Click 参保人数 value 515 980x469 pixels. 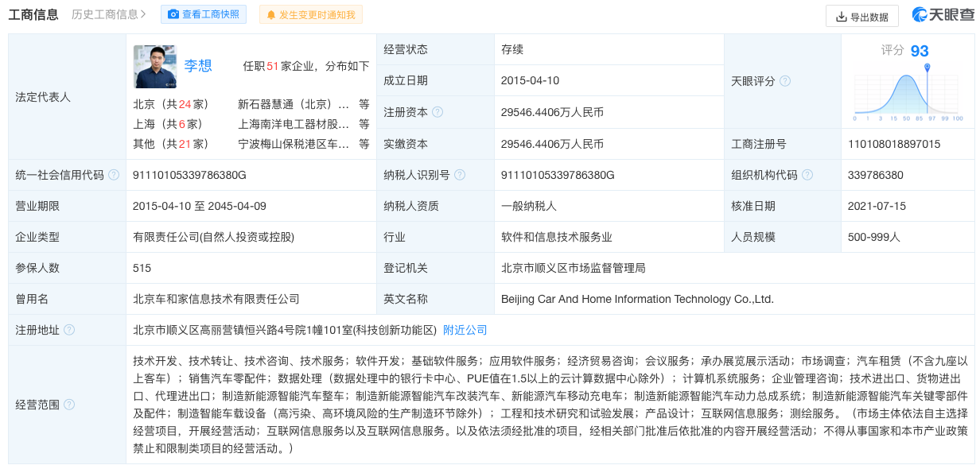[x=142, y=268]
